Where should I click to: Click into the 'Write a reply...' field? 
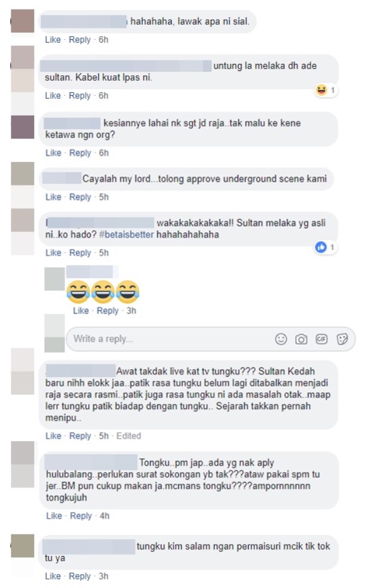170,339
